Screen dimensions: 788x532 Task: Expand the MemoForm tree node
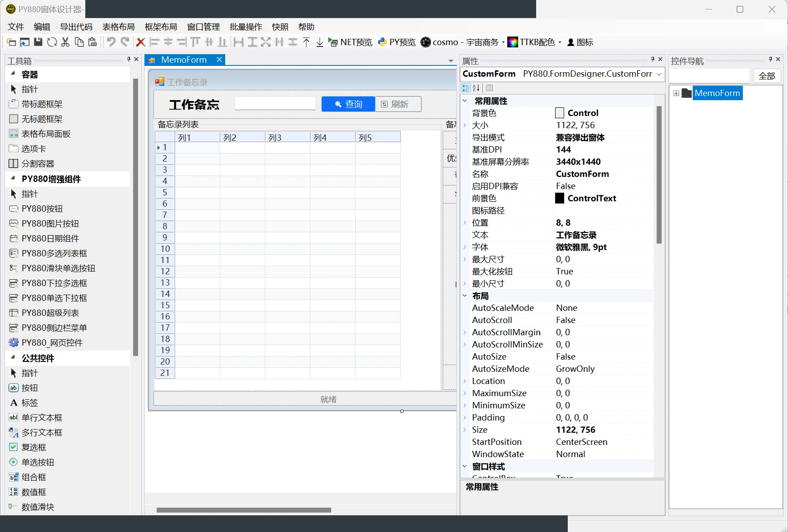676,93
